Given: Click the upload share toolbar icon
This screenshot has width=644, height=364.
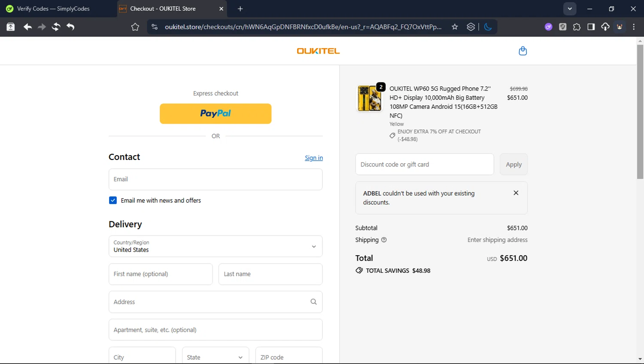Looking at the screenshot, I should [x=11, y=27].
